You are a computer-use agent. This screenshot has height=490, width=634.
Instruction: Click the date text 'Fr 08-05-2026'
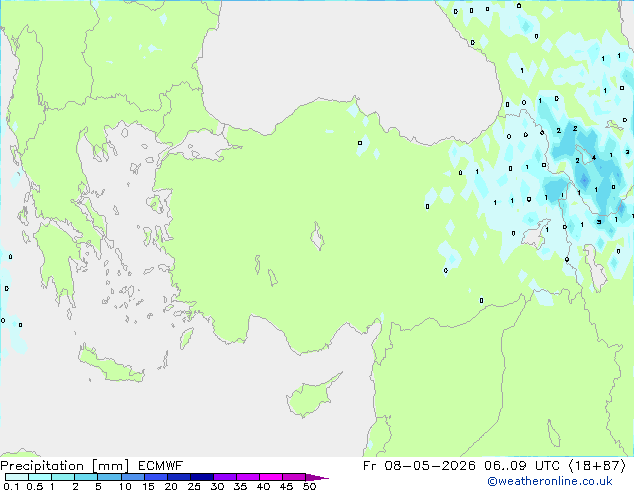[419, 466]
